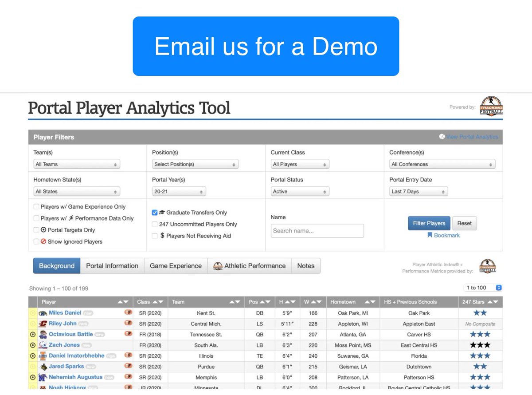Open Jared Sparks player link

click(66, 366)
